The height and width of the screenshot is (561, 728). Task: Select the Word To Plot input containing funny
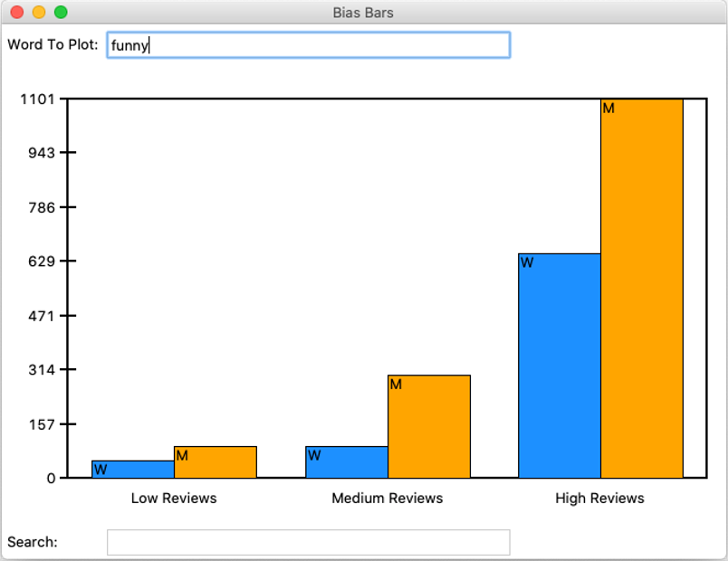pyautogui.click(x=308, y=45)
